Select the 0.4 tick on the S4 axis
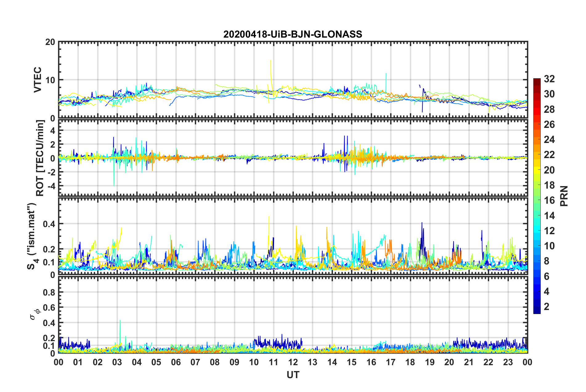The image size is (586, 392). tap(49, 224)
